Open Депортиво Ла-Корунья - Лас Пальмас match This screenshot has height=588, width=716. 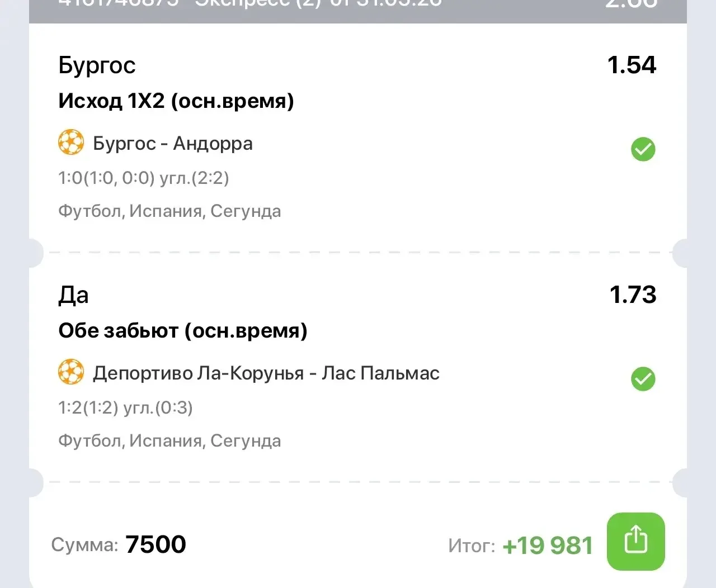click(266, 373)
